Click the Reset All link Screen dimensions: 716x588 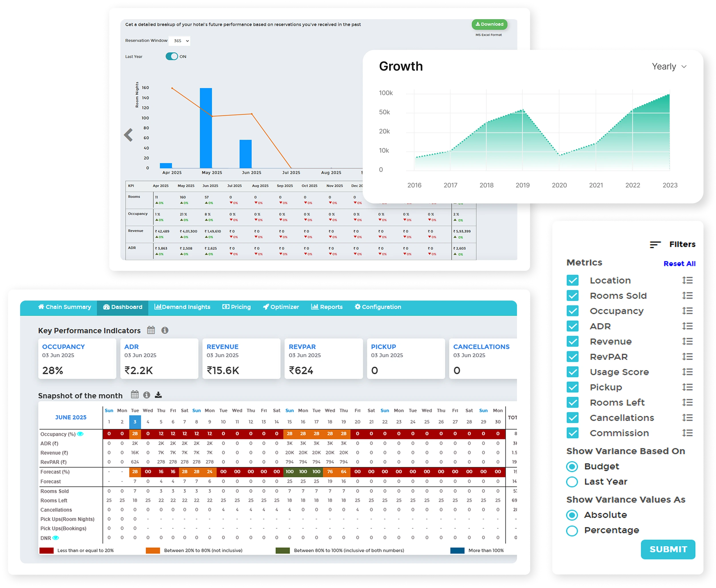pos(679,263)
